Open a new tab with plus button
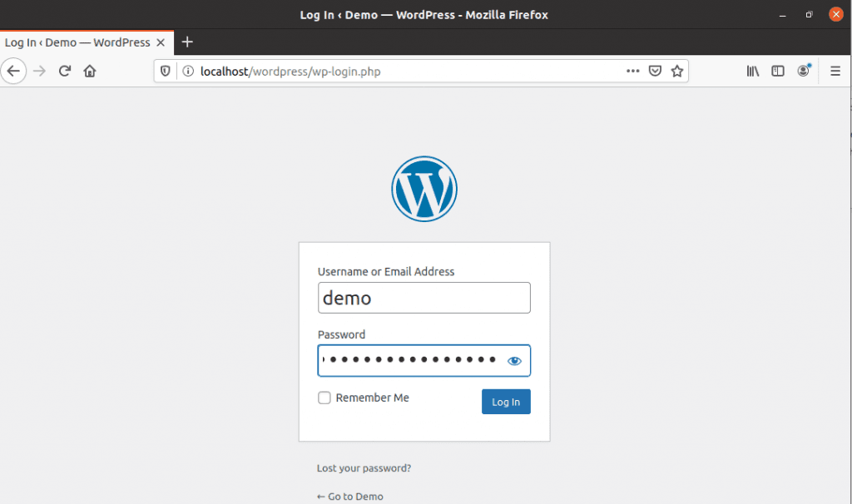 (x=187, y=42)
